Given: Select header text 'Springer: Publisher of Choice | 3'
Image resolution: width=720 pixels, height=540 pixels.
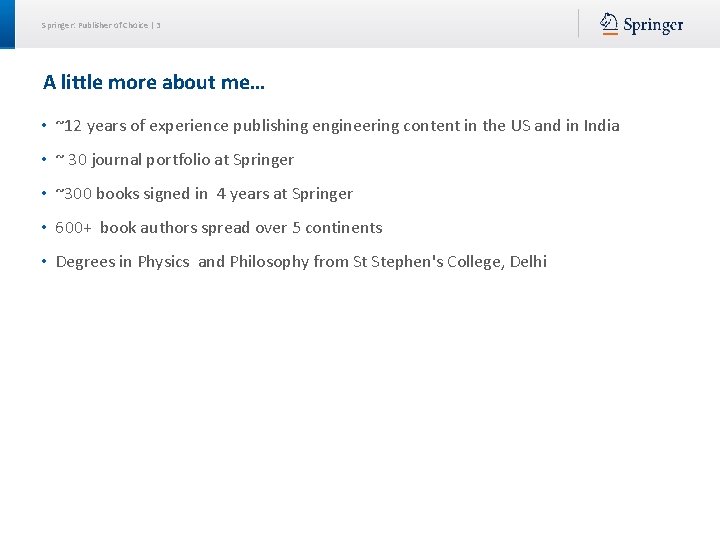Looking at the screenshot, I should tap(101, 25).
